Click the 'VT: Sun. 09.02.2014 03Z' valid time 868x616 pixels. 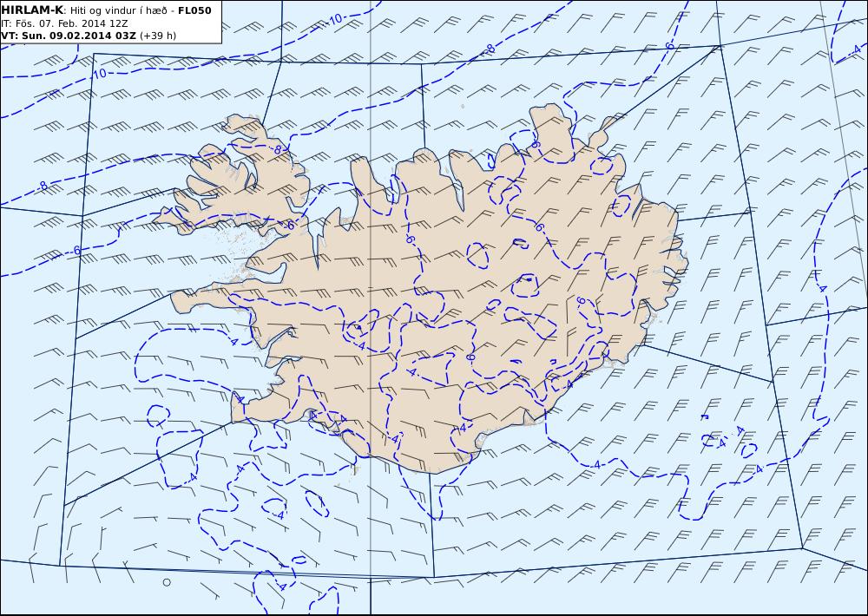[x=69, y=36]
